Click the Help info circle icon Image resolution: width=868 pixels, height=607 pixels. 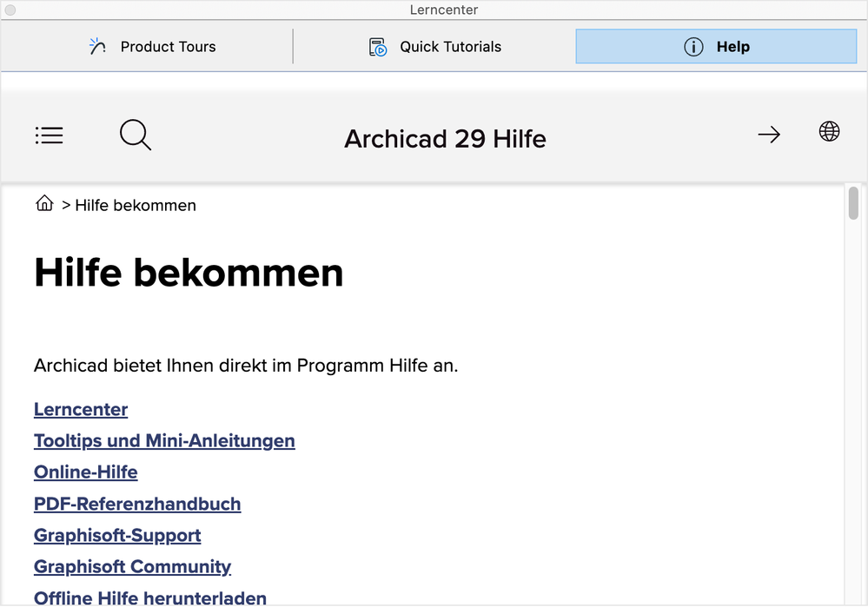click(x=693, y=47)
